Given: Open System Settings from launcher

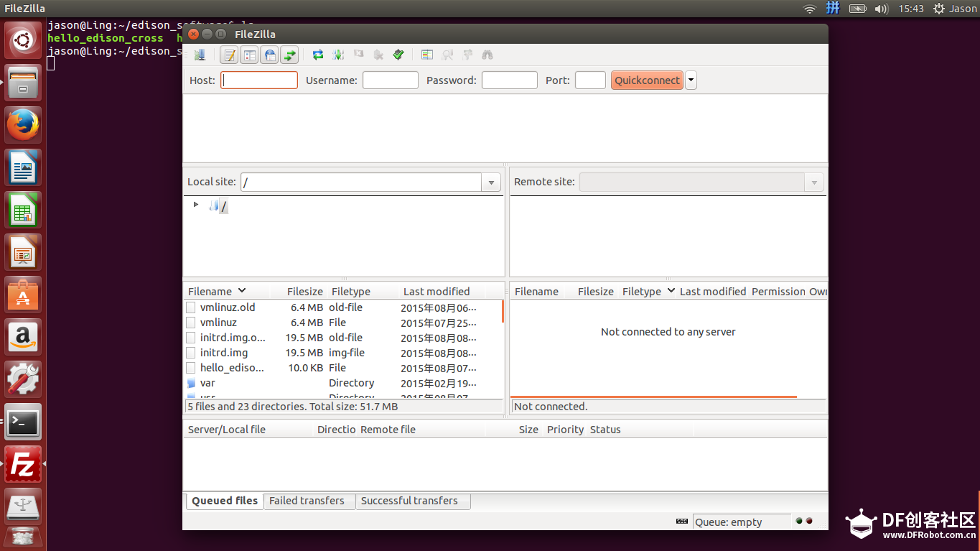Looking at the screenshot, I should (x=24, y=379).
